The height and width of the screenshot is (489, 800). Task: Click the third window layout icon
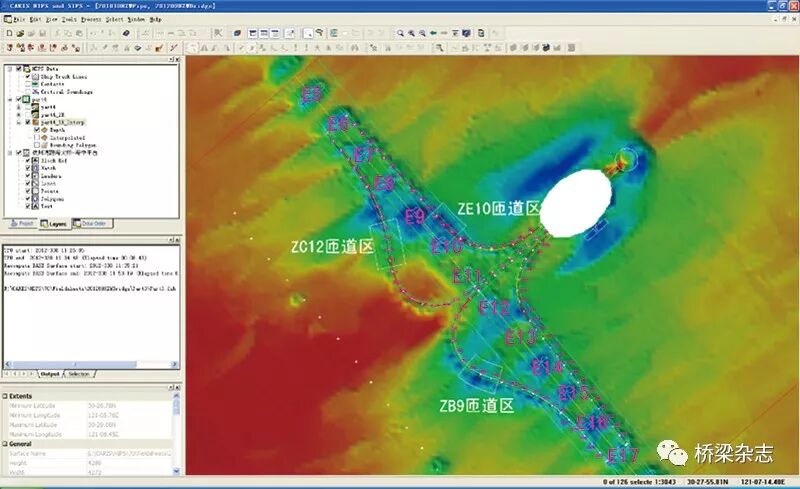pyautogui.click(x=275, y=33)
